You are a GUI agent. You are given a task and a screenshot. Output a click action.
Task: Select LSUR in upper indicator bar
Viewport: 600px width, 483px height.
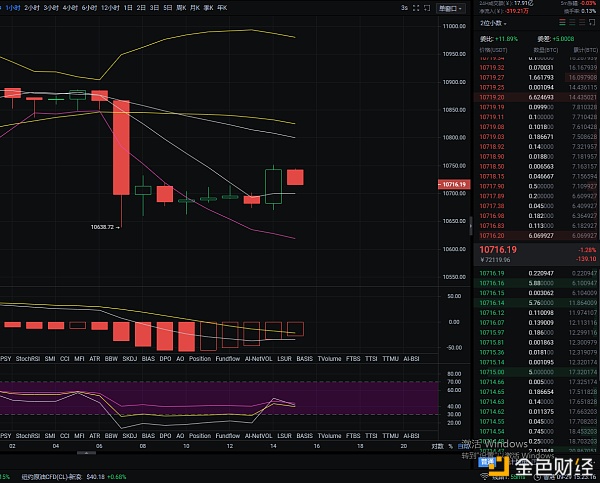pyautogui.click(x=284, y=359)
